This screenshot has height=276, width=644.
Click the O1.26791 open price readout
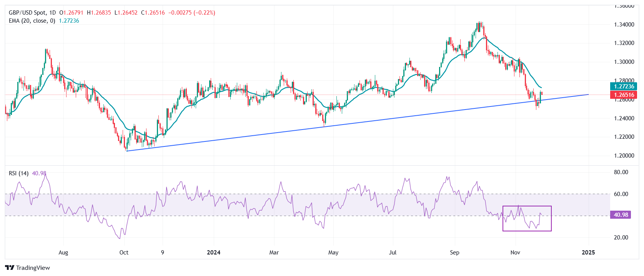(x=71, y=13)
